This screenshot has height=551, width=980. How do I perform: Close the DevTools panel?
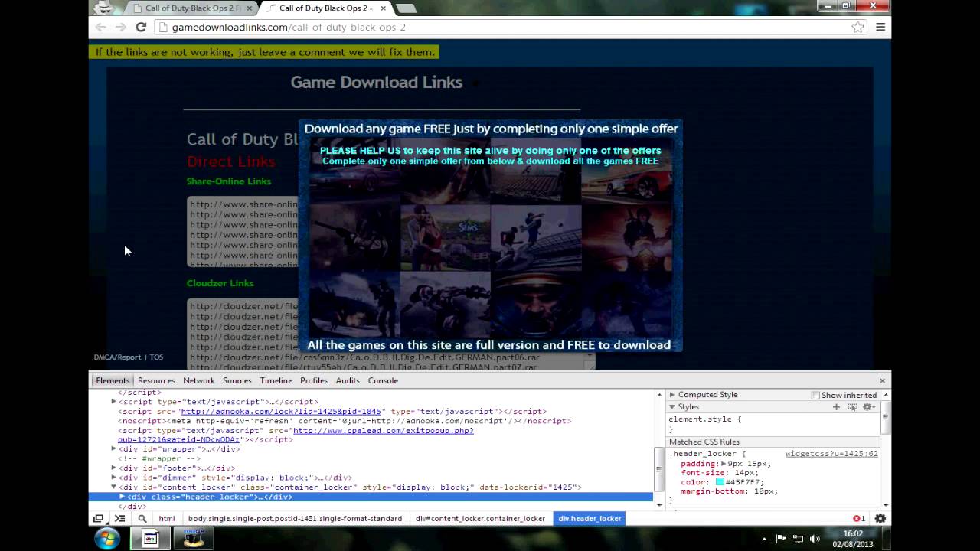click(882, 380)
